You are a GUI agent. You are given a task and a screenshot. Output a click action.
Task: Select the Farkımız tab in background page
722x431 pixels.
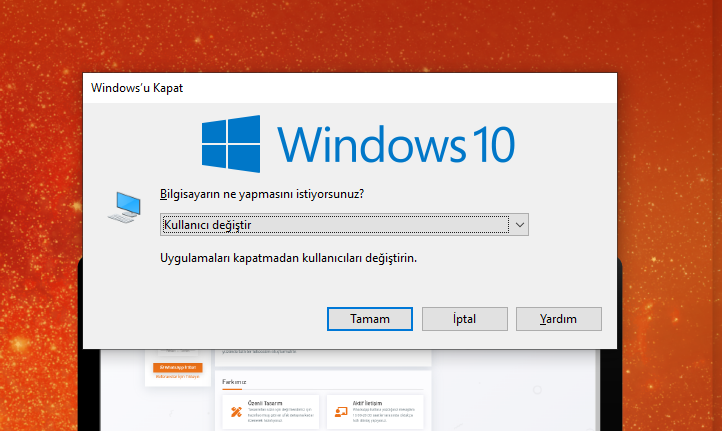[x=234, y=382]
